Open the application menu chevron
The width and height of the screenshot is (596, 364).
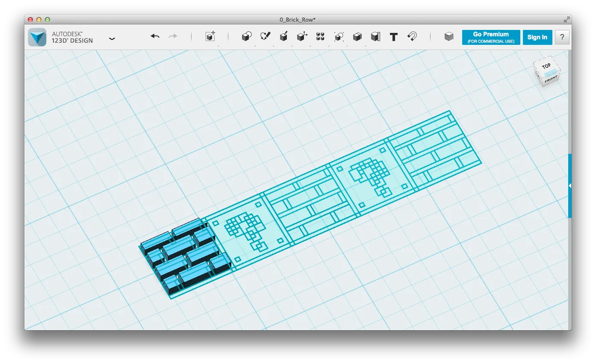pyautogui.click(x=112, y=38)
